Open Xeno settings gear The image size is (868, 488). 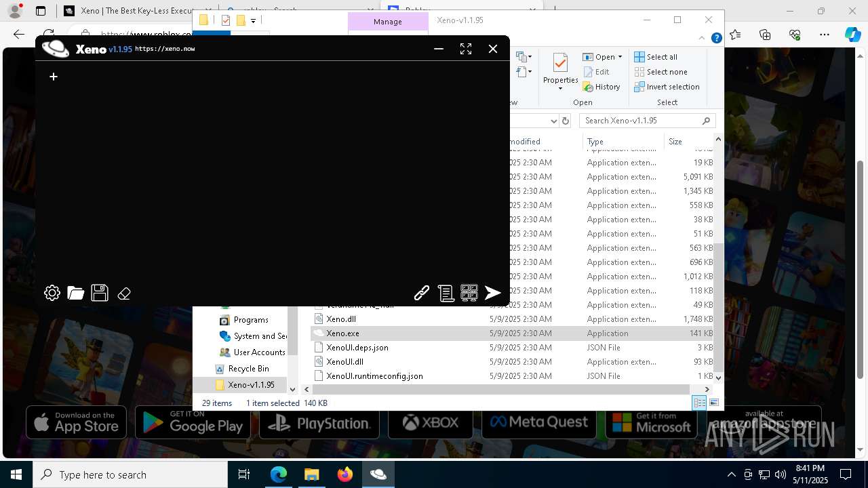click(52, 293)
